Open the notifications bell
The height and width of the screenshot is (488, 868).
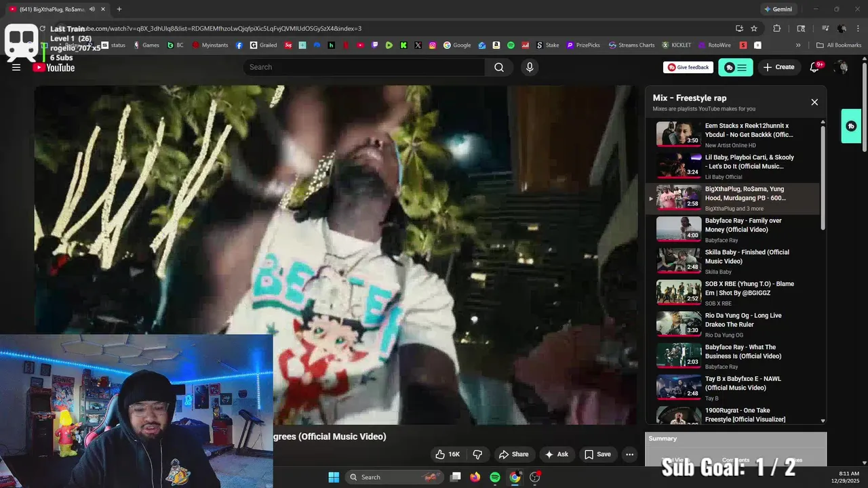(x=815, y=67)
